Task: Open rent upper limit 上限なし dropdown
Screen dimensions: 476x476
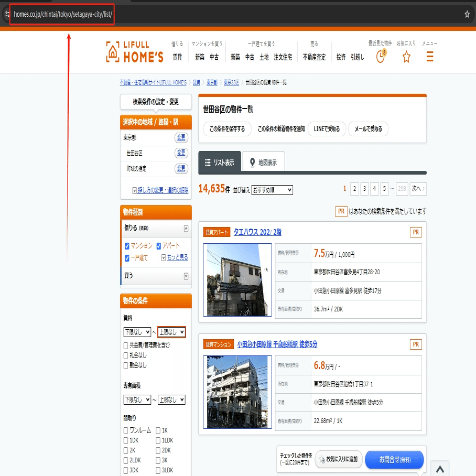Action: tap(171, 332)
